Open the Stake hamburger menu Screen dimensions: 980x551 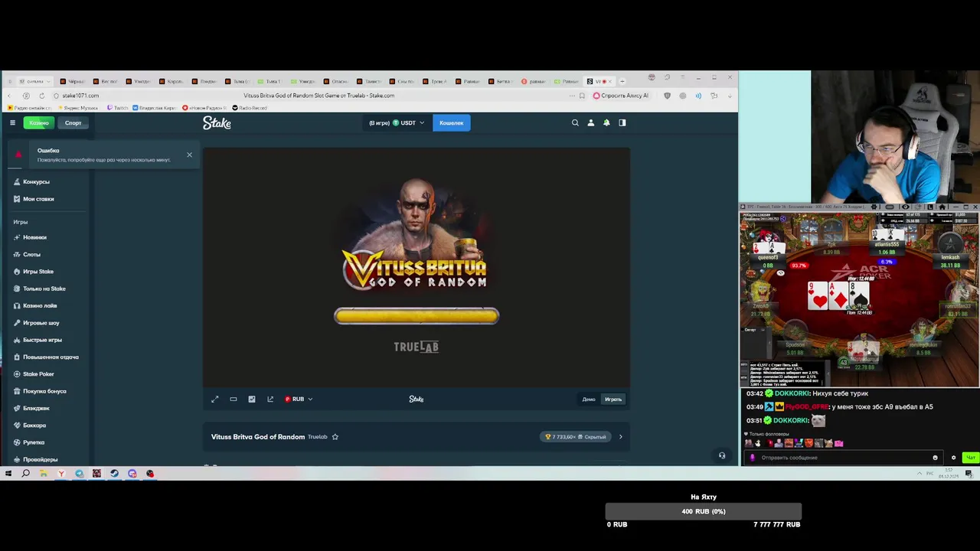(12, 122)
